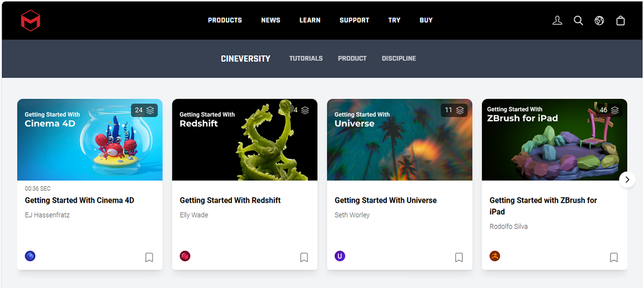Open the Redshift green dragon thumbnail
Image resolution: width=644 pixels, height=288 pixels.
245,139
